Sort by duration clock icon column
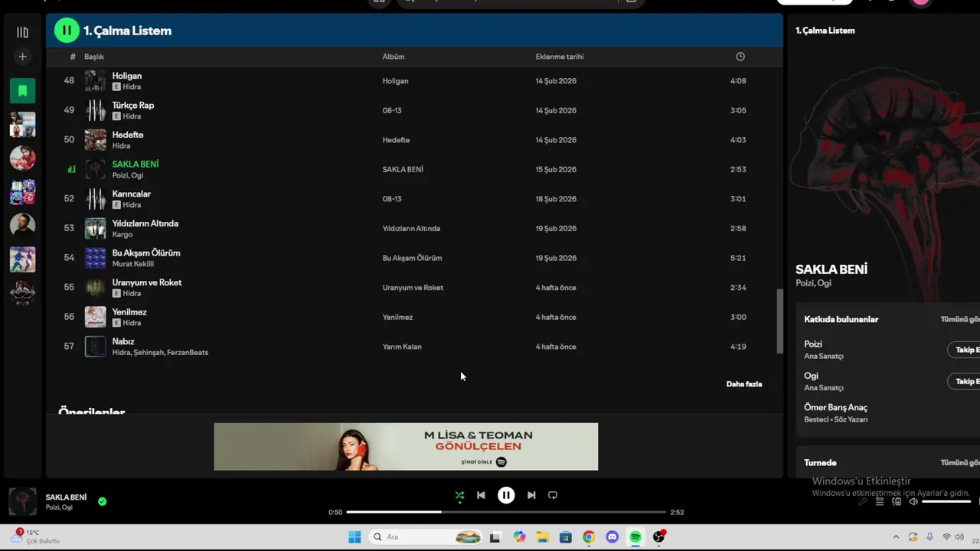 click(740, 57)
